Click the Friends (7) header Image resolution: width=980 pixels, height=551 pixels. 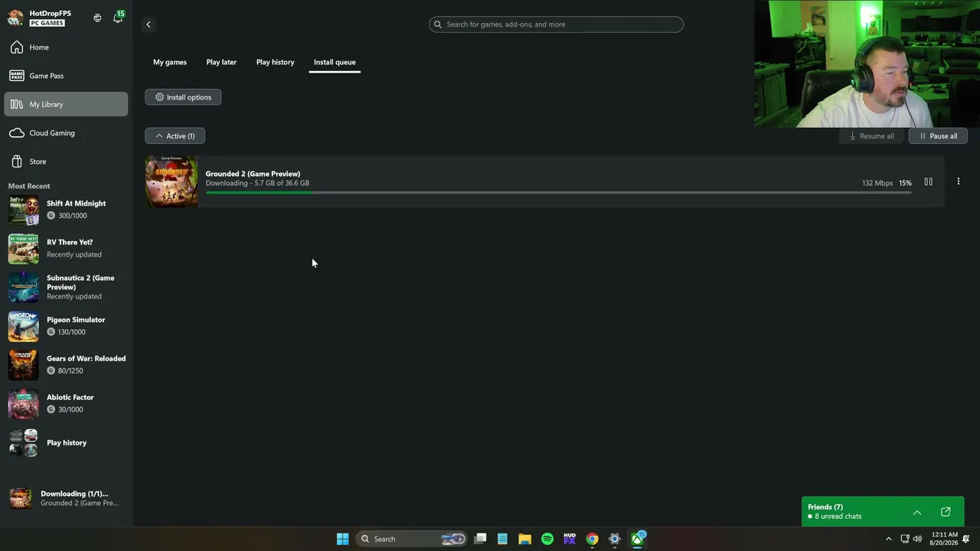click(x=825, y=507)
